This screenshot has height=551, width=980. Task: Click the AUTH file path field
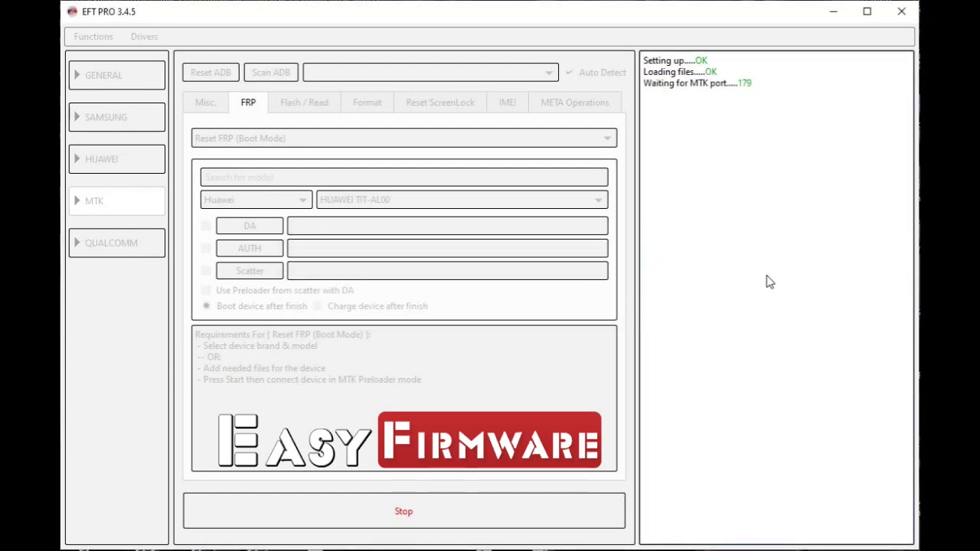(x=448, y=249)
